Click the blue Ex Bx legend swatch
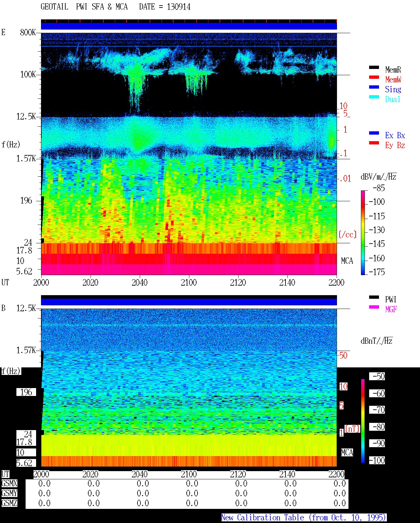This screenshot has width=420, height=523. (374, 133)
